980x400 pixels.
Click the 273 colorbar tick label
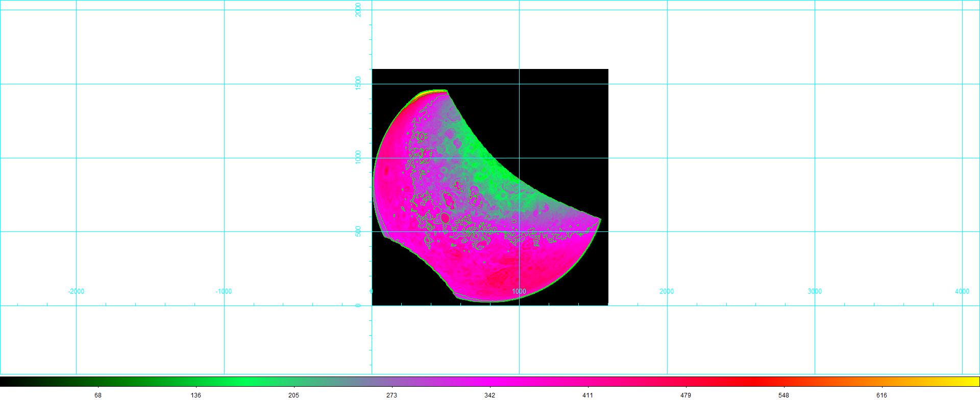pyautogui.click(x=391, y=395)
